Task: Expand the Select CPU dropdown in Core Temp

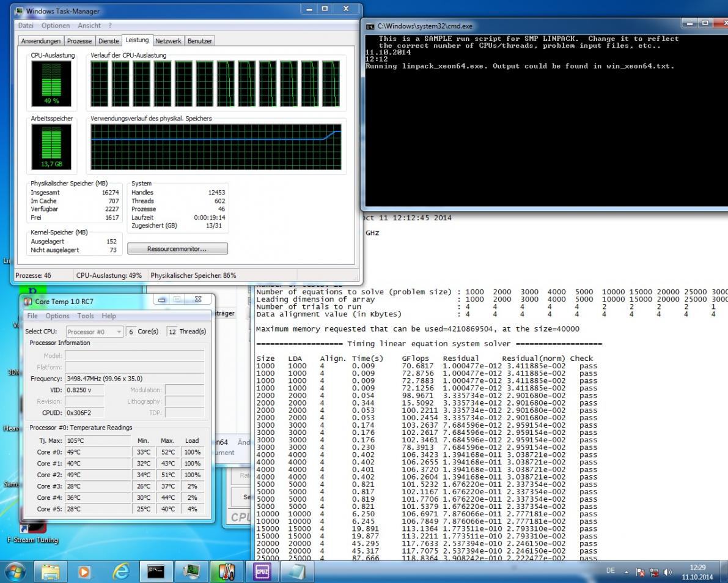Action: tap(94, 332)
